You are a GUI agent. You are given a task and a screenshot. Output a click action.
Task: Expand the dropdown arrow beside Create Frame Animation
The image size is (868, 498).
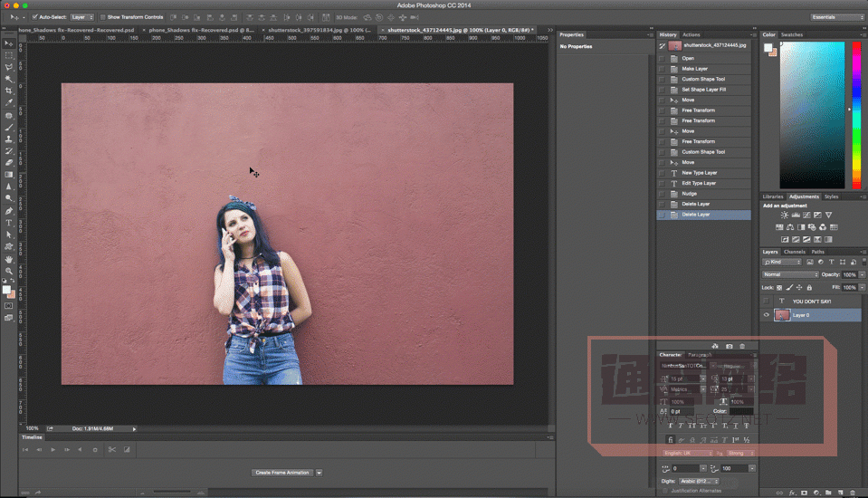pyautogui.click(x=320, y=473)
